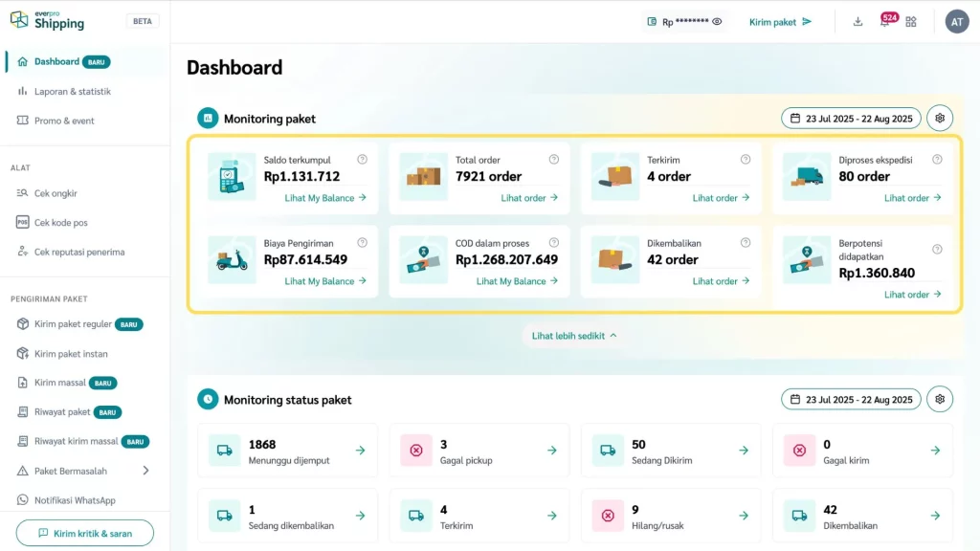980x551 pixels.
Task: Go to Riwayat paket in sidebar
Action: (x=62, y=412)
